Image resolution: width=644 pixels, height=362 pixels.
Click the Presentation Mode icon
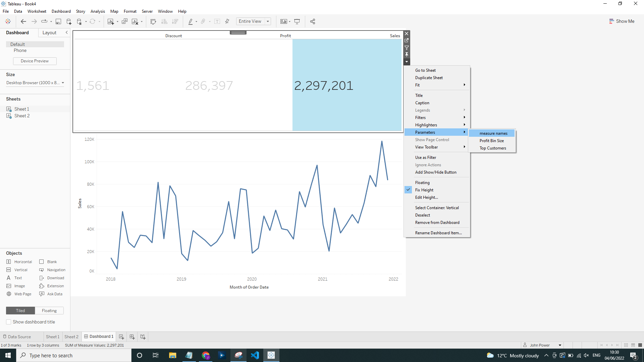pyautogui.click(x=297, y=21)
